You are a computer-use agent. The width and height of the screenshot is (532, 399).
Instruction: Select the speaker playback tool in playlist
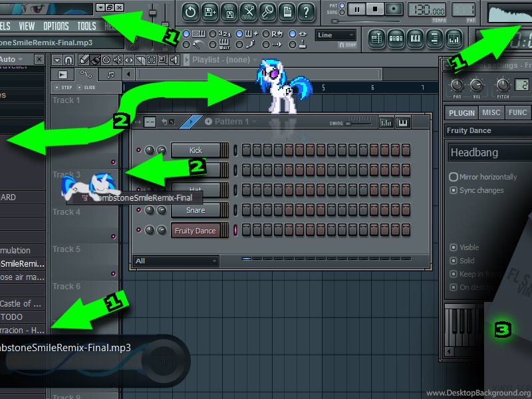[x=174, y=61]
